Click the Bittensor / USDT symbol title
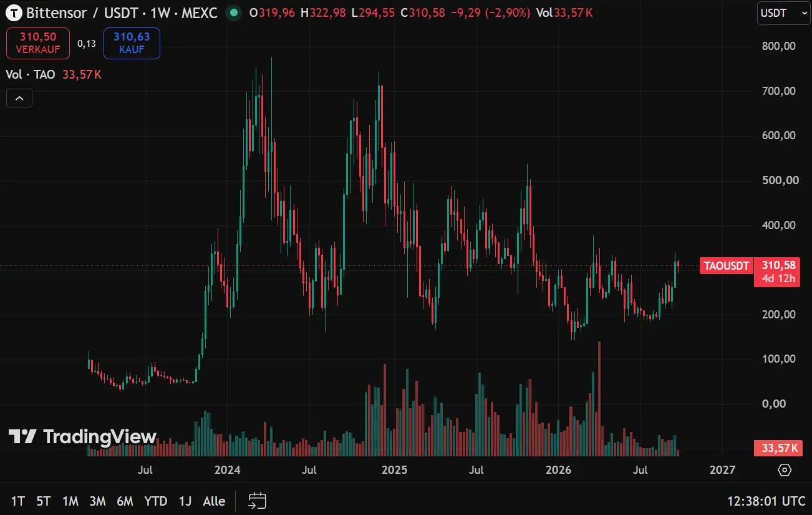Image resolution: width=812 pixels, height=515 pixels. tap(82, 12)
